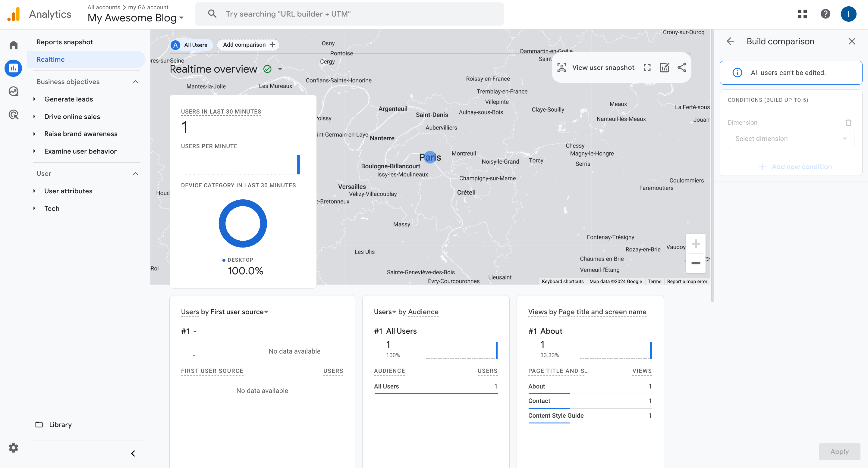Click the share report icon

682,67
